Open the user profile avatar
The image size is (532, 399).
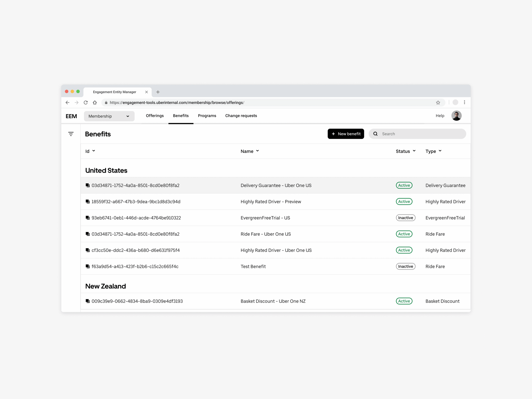coord(456,116)
